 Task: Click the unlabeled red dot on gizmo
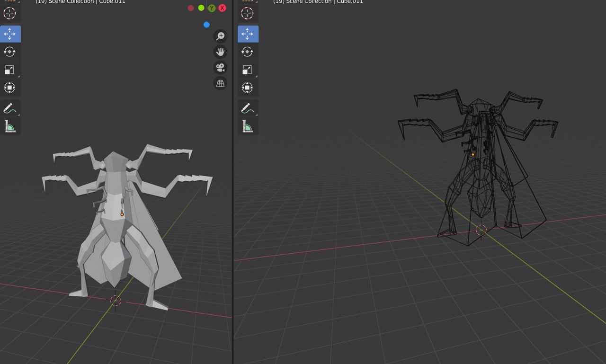tap(191, 8)
